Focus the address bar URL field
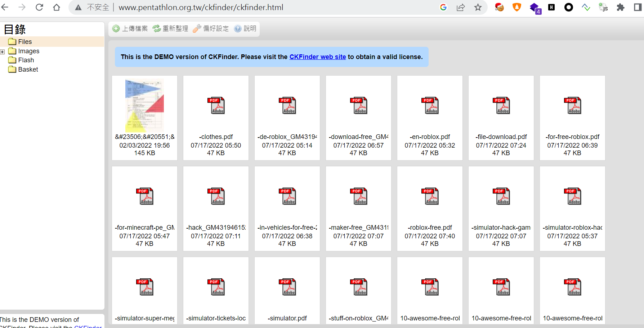This screenshot has width=644, height=328. [x=201, y=7]
